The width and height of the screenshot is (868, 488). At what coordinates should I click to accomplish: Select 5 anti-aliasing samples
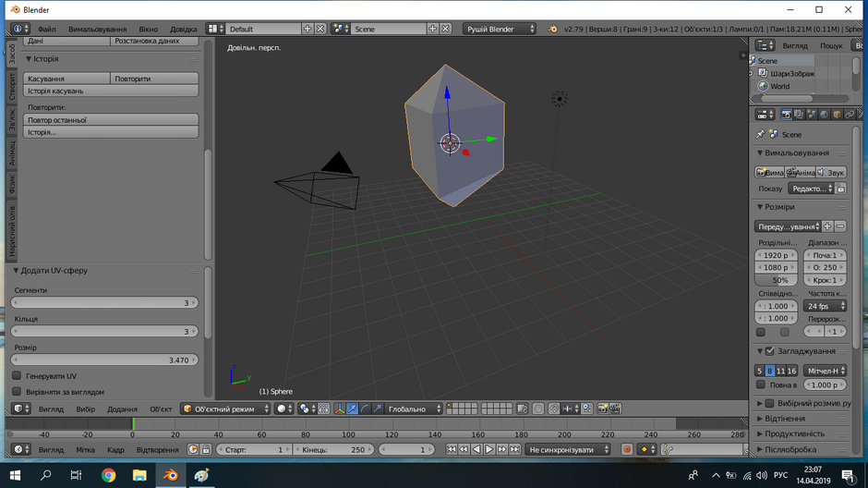click(759, 371)
